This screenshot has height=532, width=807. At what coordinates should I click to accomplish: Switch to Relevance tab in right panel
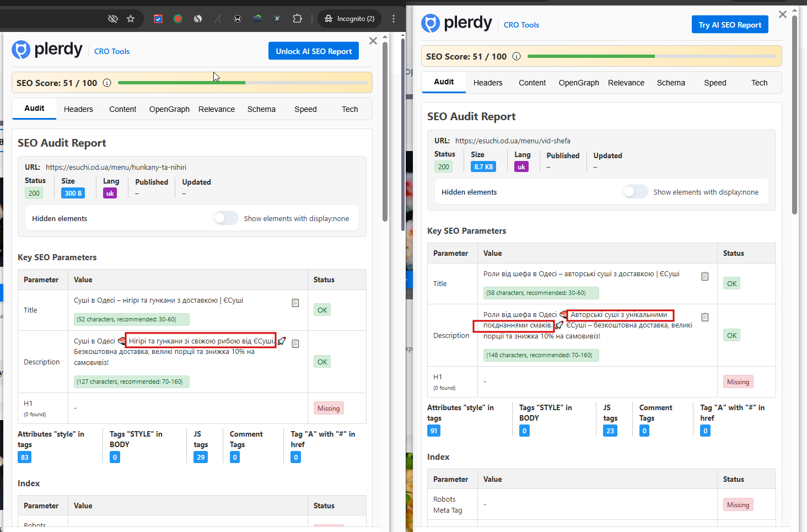pyautogui.click(x=626, y=83)
